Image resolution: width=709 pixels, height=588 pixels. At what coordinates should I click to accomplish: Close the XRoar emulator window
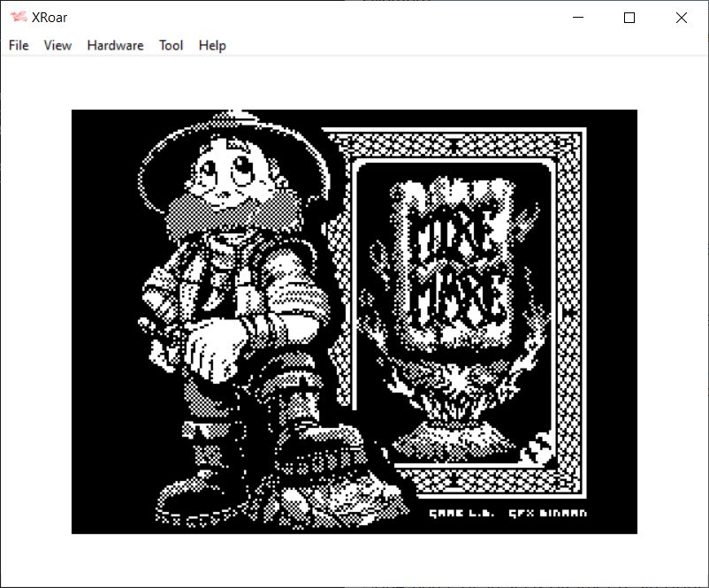681,18
